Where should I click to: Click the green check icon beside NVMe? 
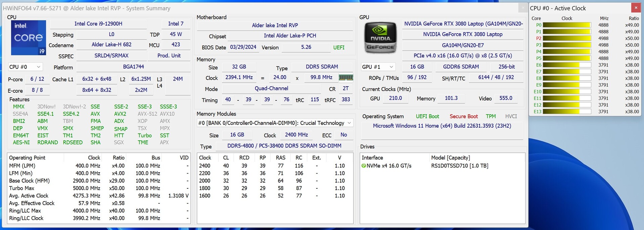coord(364,166)
